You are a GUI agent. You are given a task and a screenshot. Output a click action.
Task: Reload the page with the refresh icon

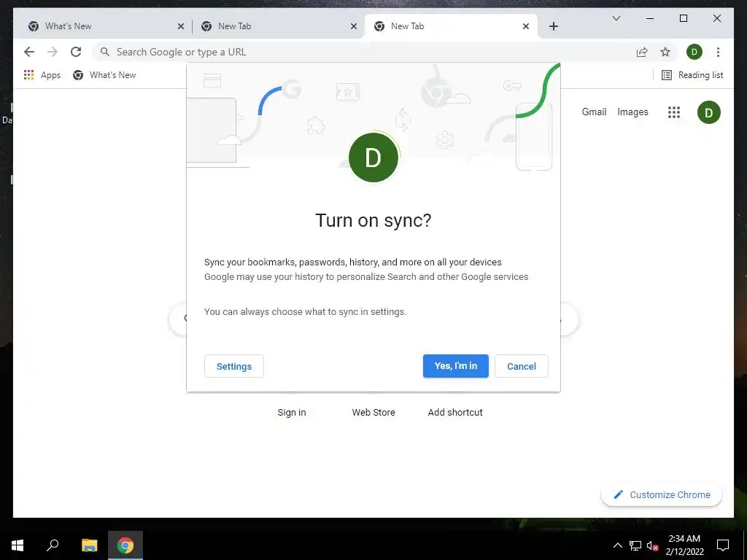click(76, 52)
